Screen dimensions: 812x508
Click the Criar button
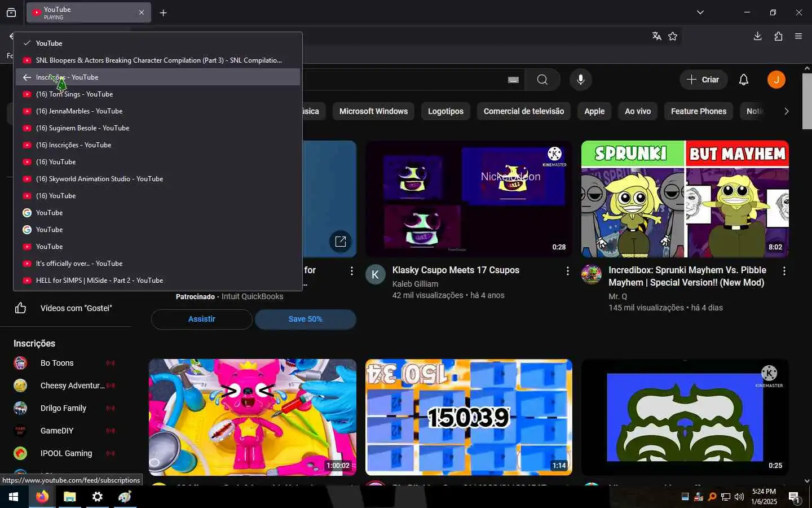pyautogui.click(x=703, y=80)
